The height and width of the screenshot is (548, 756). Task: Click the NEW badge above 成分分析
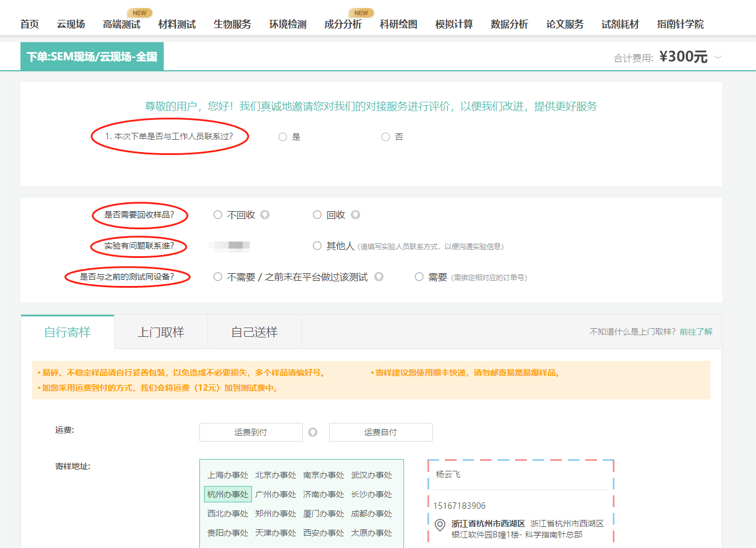pos(361,12)
